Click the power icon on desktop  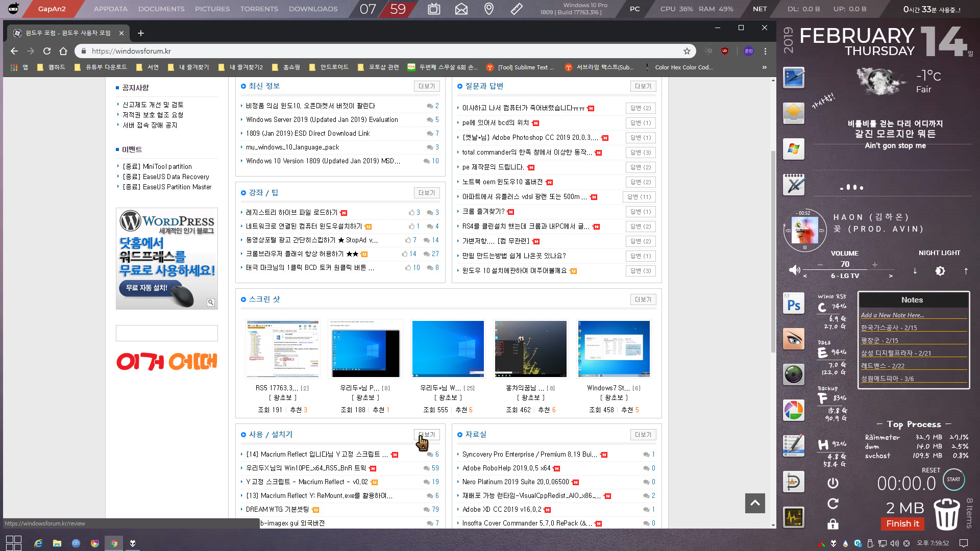coord(833,483)
